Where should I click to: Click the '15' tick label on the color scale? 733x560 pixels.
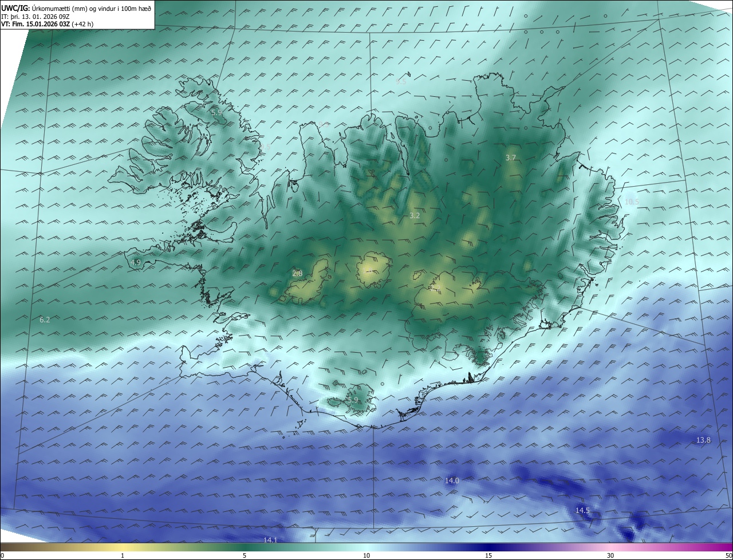click(488, 555)
